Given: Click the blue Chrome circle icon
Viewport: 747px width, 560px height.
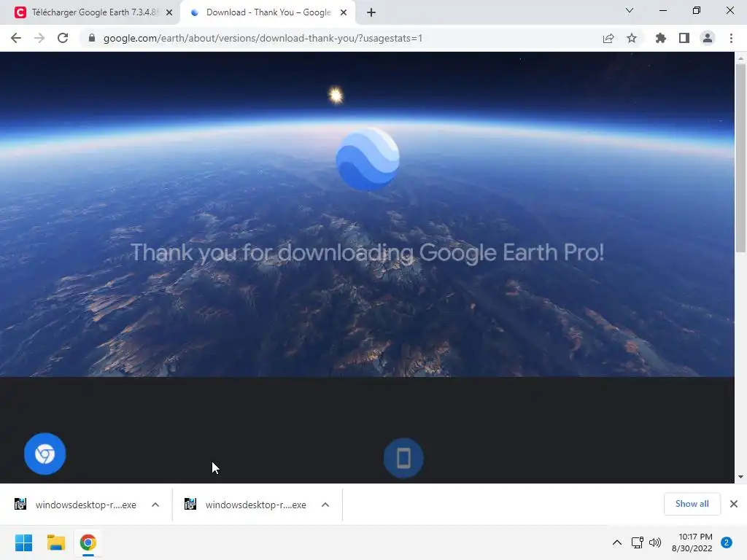Looking at the screenshot, I should 44,454.
